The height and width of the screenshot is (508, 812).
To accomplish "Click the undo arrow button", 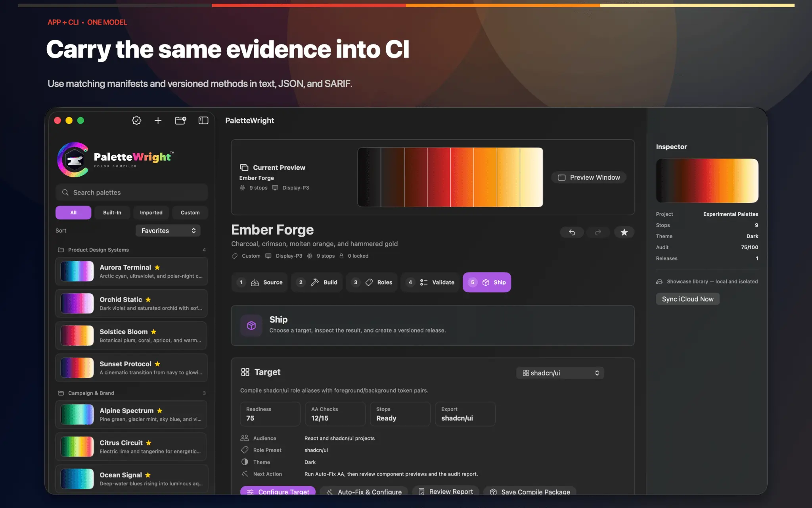I will (572, 232).
